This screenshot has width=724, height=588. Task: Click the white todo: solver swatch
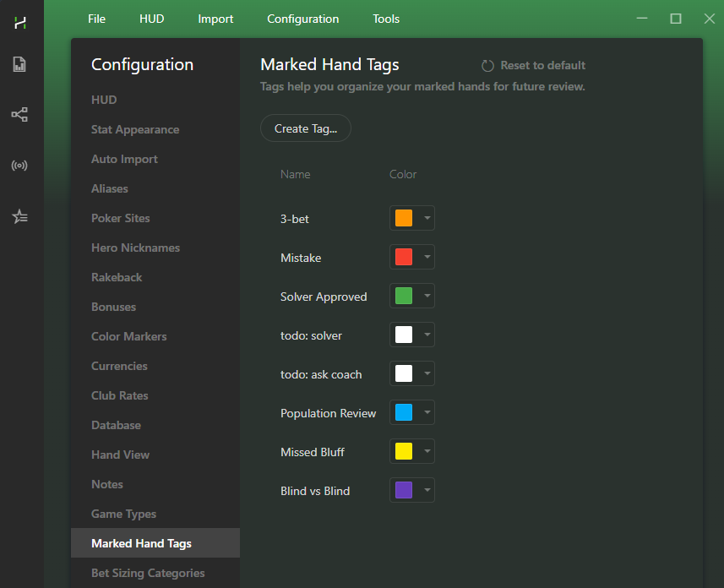tap(404, 335)
